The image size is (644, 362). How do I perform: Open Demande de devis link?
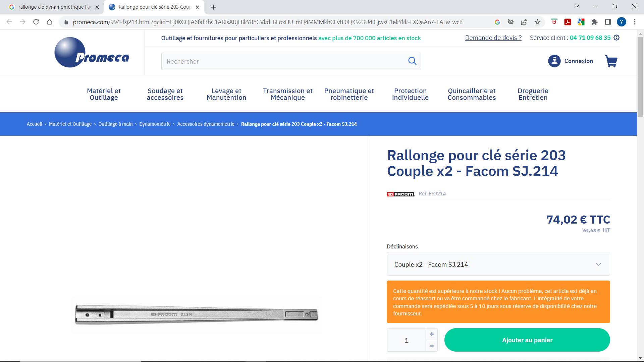pos(493,38)
